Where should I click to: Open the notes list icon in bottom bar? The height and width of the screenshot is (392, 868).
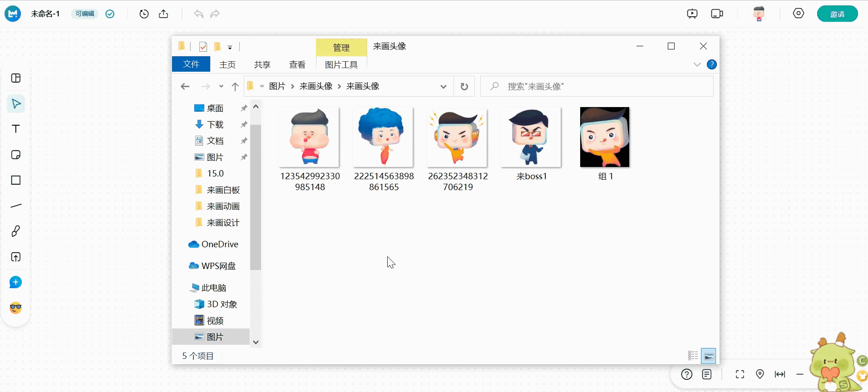coord(707,374)
